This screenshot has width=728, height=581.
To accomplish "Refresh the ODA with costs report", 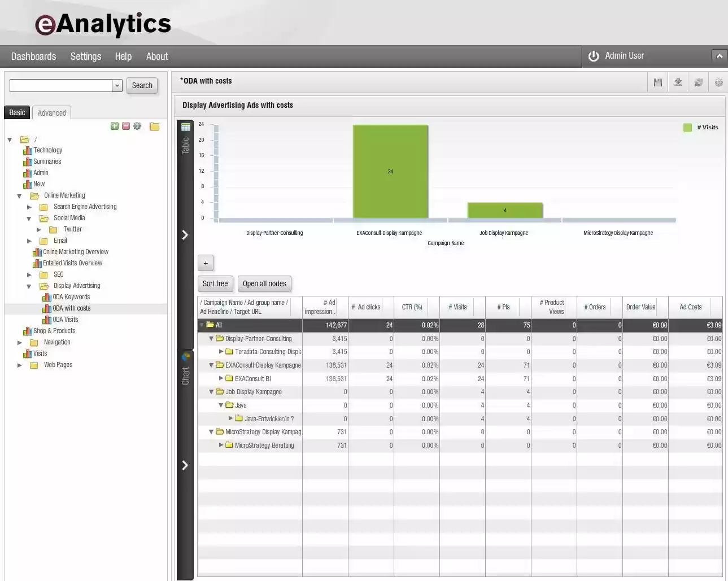I will click(x=698, y=82).
